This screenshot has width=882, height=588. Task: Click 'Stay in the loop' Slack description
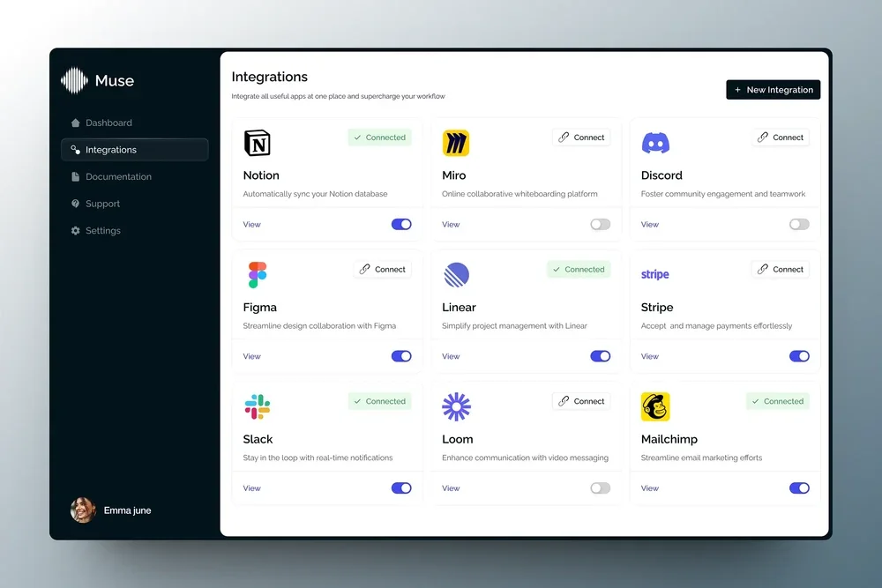click(x=318, y=458)
